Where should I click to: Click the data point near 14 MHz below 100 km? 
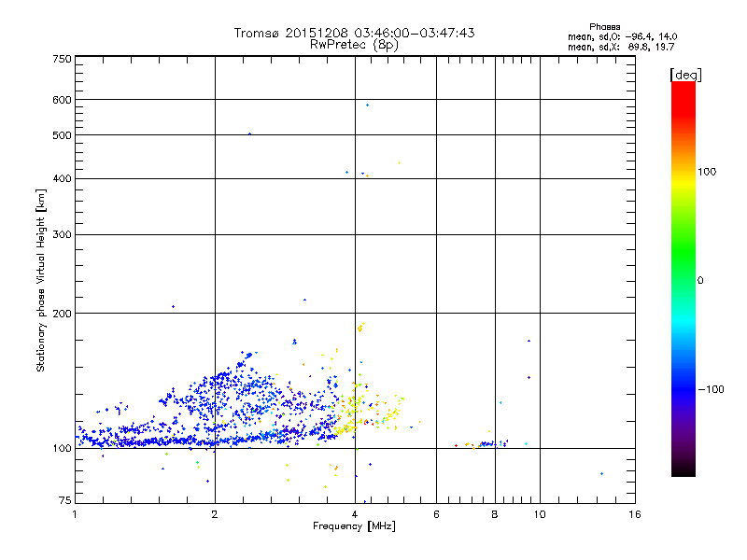pyautogui.click(x=601, y=473)
